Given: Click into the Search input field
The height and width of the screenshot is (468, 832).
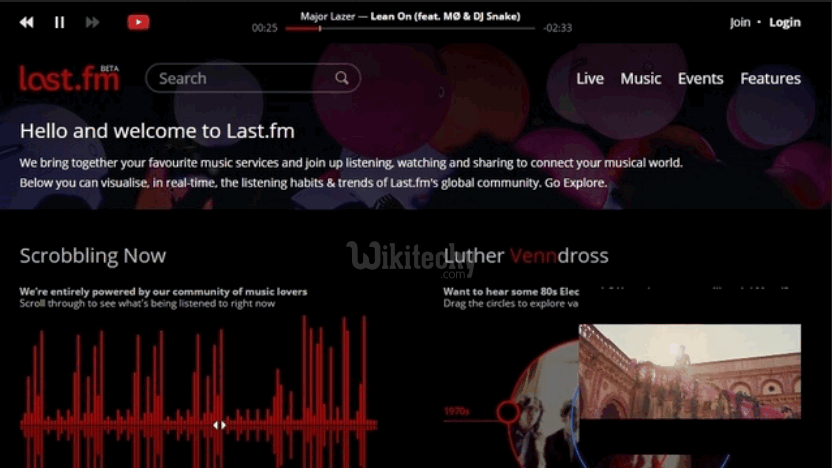Looking at the screenshot, I should [240, 78].
